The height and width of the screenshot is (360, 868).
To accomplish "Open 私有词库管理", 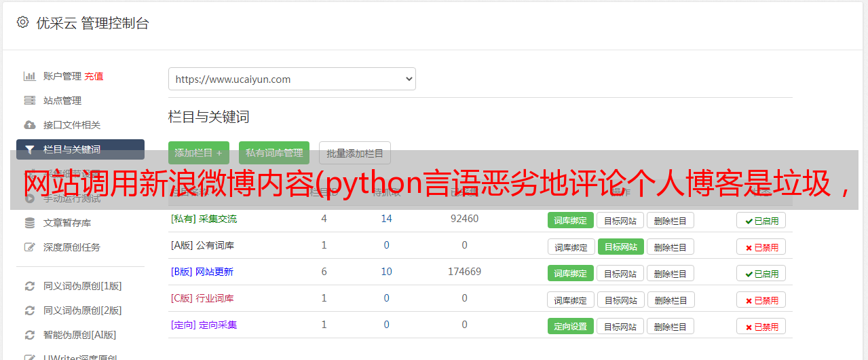I will click(274, 153).
